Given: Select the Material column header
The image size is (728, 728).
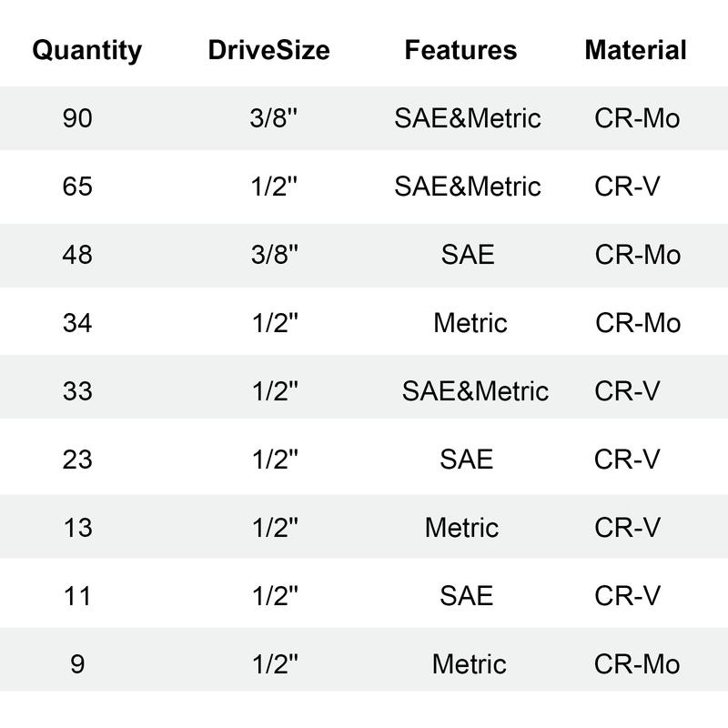Looking at the screenshot, I should [635, 50].
